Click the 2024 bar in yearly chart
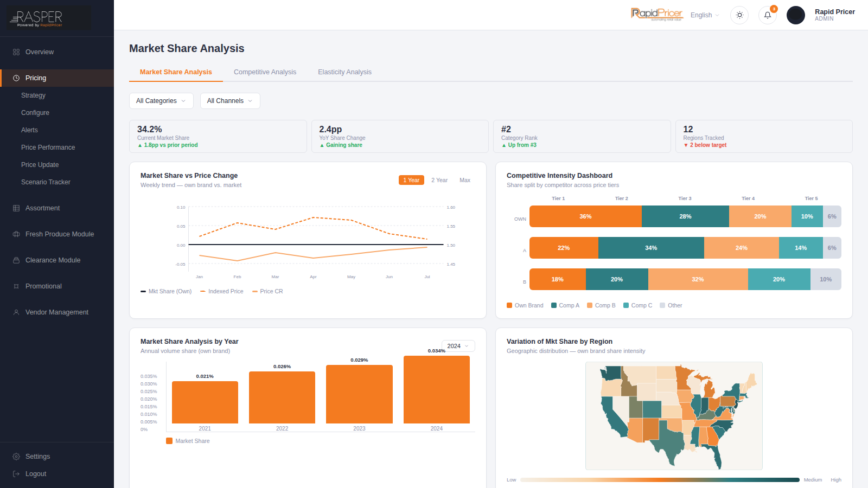This screenshot has height=488, width=868. pos(437,389)
